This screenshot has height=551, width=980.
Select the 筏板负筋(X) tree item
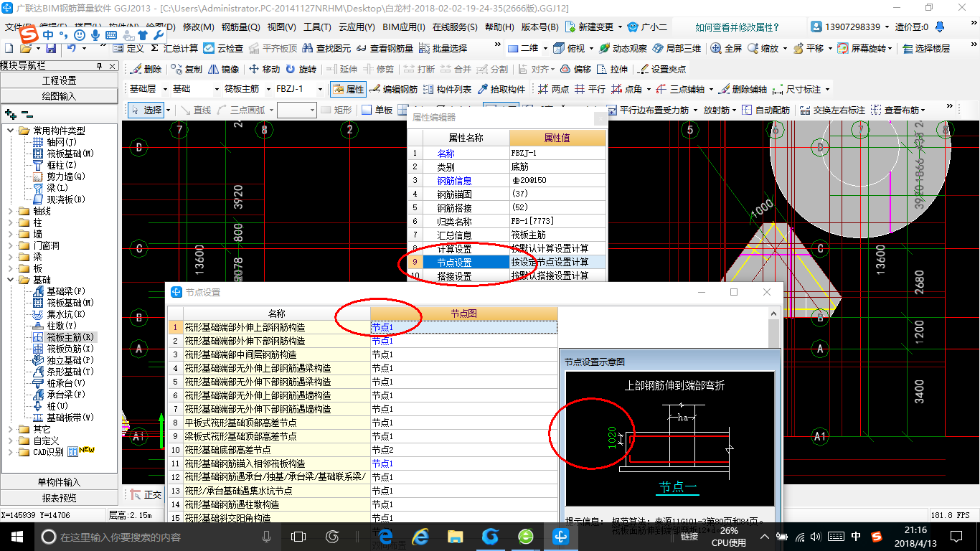click(70, 349)
